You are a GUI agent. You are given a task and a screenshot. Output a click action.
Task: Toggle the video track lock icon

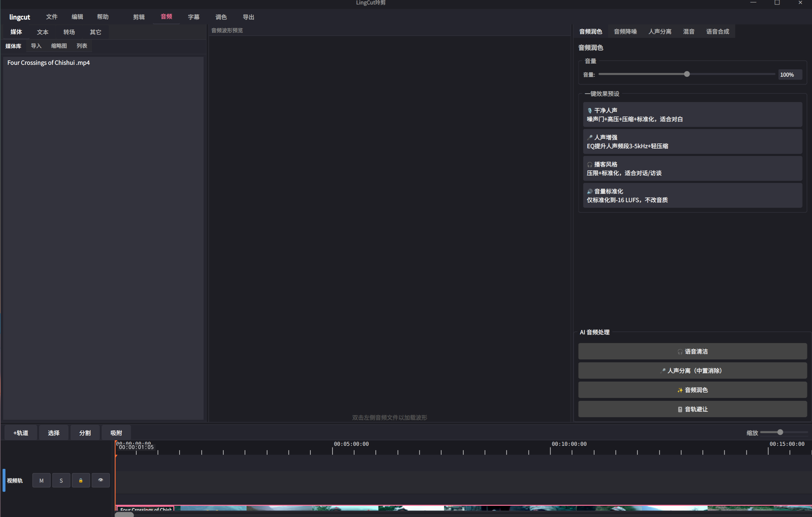coord(80,480)
